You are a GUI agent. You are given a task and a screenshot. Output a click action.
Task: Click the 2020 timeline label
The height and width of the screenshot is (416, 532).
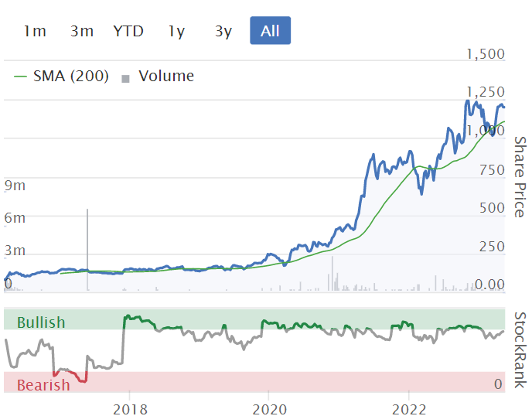(x=269, y=407)
